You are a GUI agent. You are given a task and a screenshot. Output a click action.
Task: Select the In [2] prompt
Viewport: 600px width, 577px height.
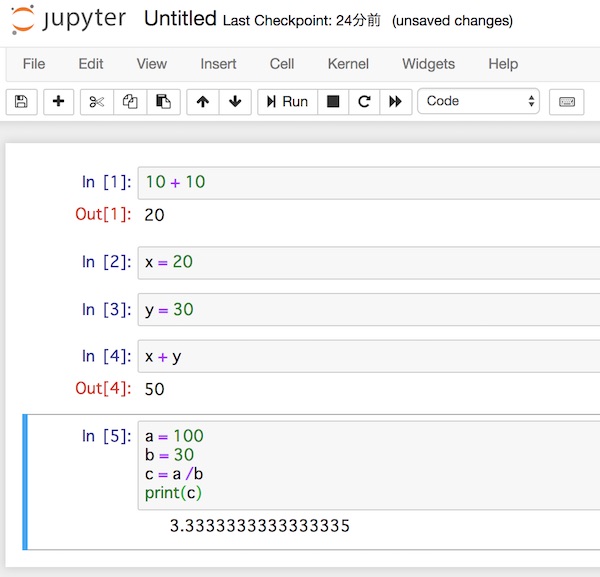point(106,262)
